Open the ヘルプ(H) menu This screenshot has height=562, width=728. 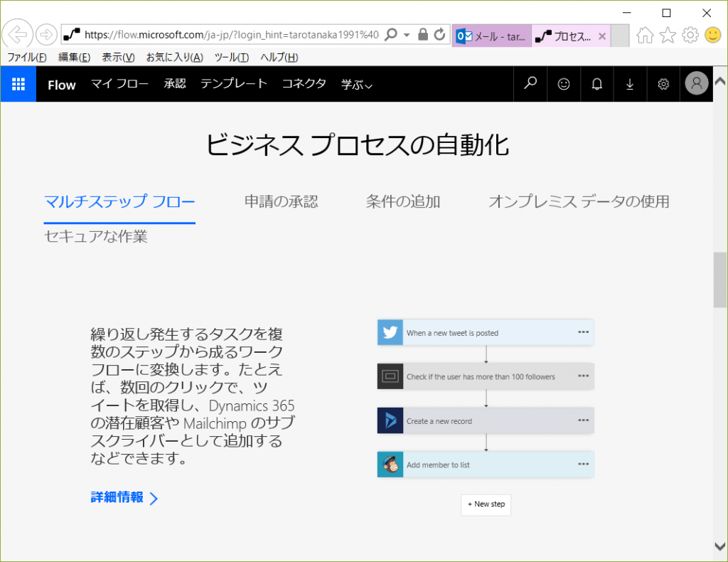click(279, 57)
